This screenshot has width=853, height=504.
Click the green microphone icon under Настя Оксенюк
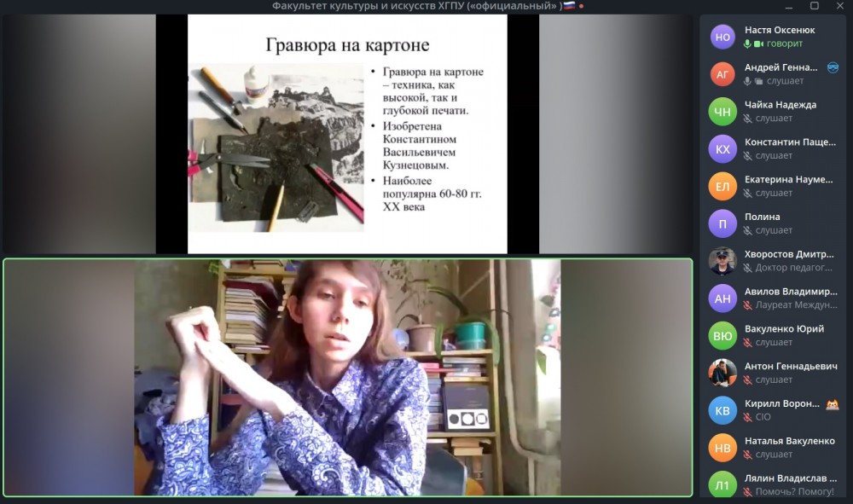pyautogui.click(x=748, y=44)
